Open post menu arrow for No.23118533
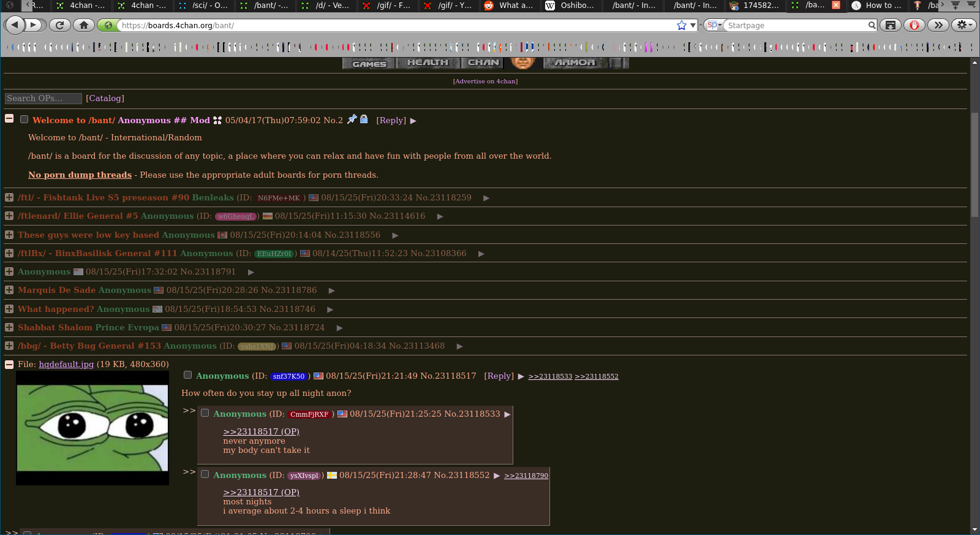980x535 pixels. (x=507, y=414)
